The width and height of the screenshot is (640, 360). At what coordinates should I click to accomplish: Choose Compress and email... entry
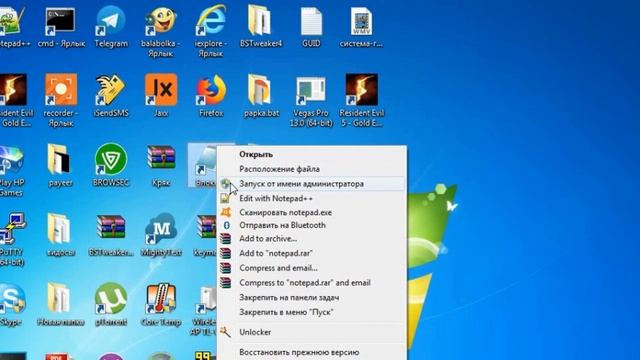point(312,268)
